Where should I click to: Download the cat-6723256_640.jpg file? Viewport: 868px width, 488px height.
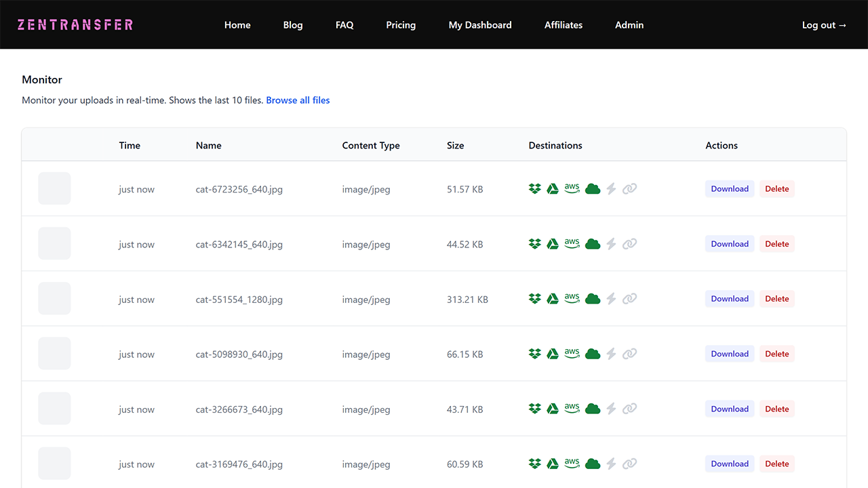pyautogui.click(x=730, y=189)
